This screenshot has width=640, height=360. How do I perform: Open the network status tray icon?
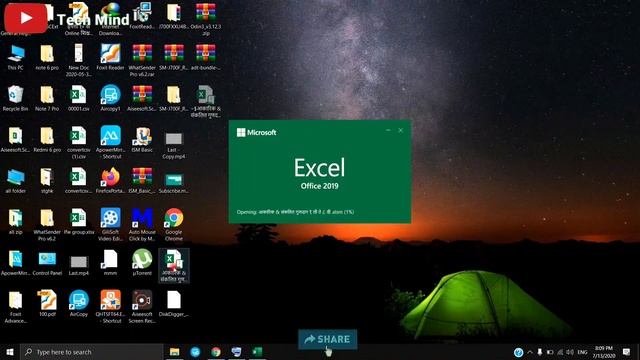(560, 352)
